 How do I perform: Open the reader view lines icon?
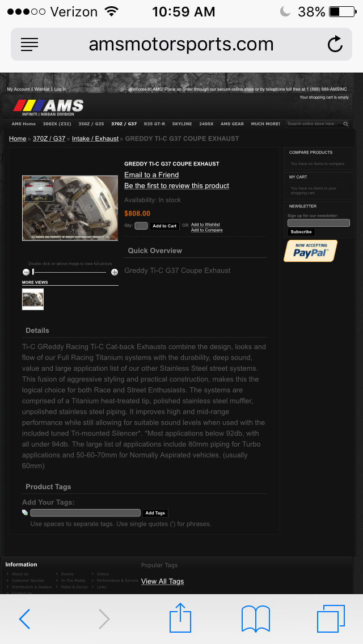[29, 44]
